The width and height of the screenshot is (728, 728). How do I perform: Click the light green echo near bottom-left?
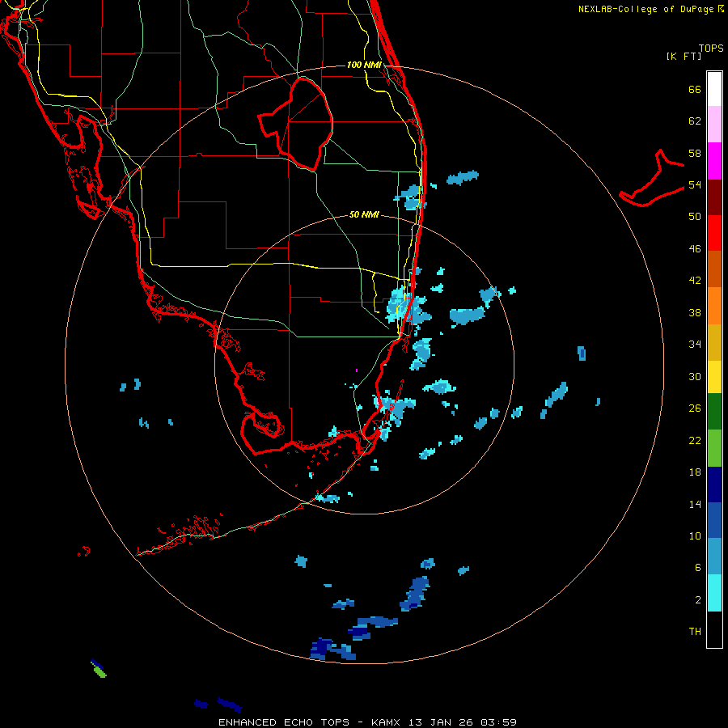pyautogui.click(x=99, y=671)
